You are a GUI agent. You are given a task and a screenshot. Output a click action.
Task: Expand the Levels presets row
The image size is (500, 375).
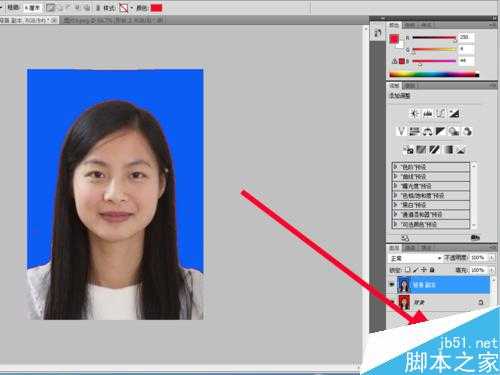395,166
